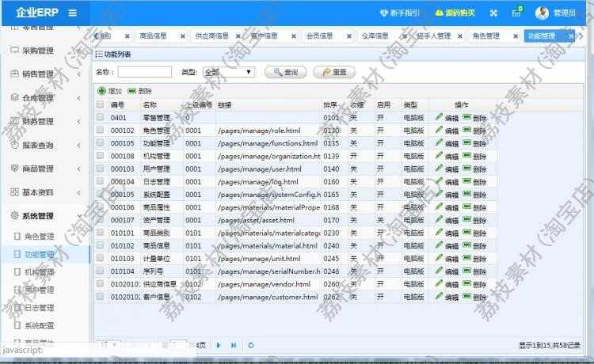Tick the checkbox for row 000103 用户管理
Viewport: 594px width, 364px height.
[100, 169]
